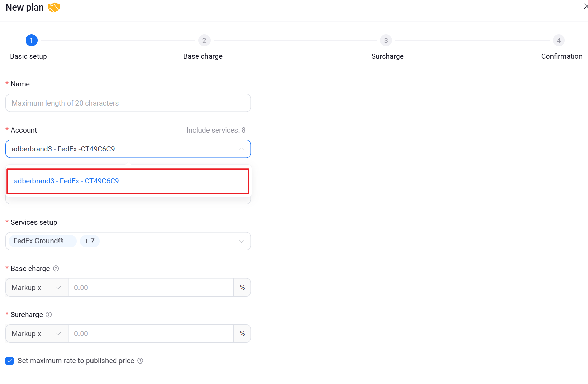This screenshot has height=384, width=588.
Task: Click the FedEx Ground® service tag
Action: click(39, 241)
